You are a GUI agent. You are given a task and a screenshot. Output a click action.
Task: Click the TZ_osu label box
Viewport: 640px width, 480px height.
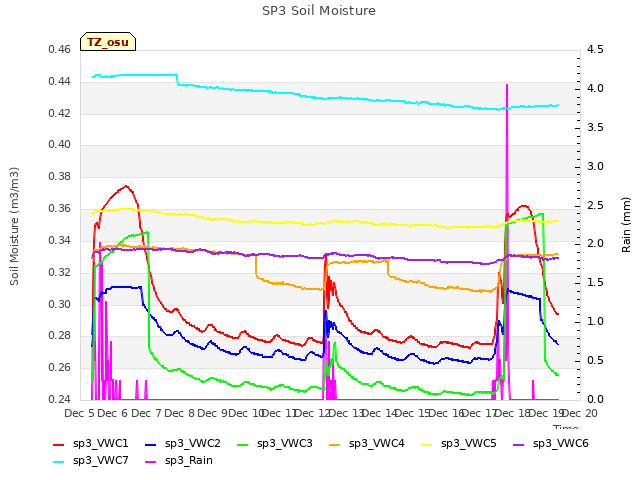(x=108, y=42)
